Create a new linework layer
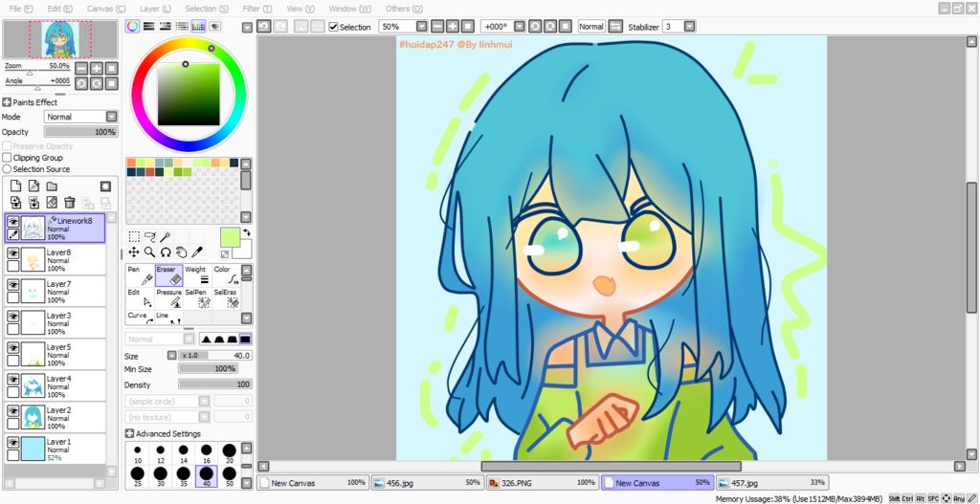 pos(33,186)
